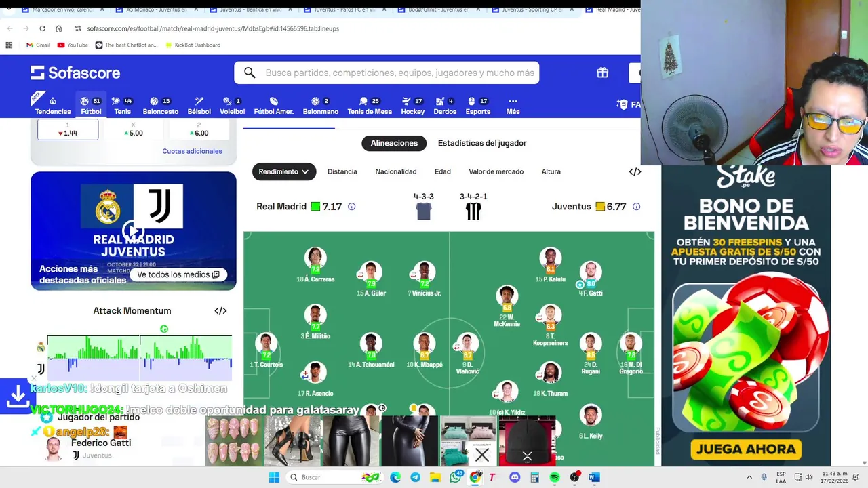The image size is (868, 488).
Task: Expand the Rendimiento dropdown
Action: click(284, 171)
